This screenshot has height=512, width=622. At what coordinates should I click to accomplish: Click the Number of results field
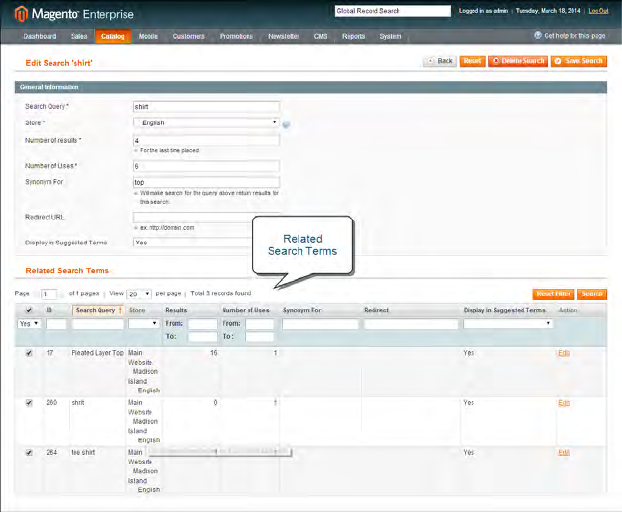click(206, 140)
